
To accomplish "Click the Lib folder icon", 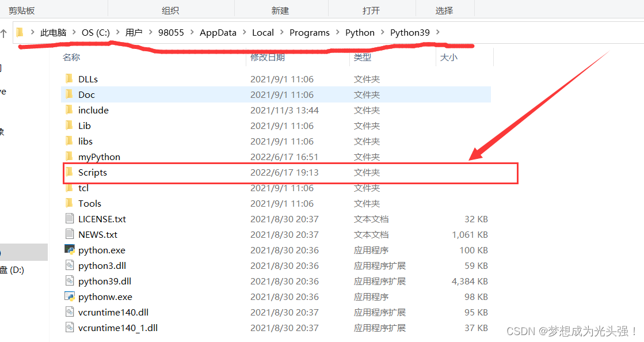I will pyautogui.click(x=69, y=126).
